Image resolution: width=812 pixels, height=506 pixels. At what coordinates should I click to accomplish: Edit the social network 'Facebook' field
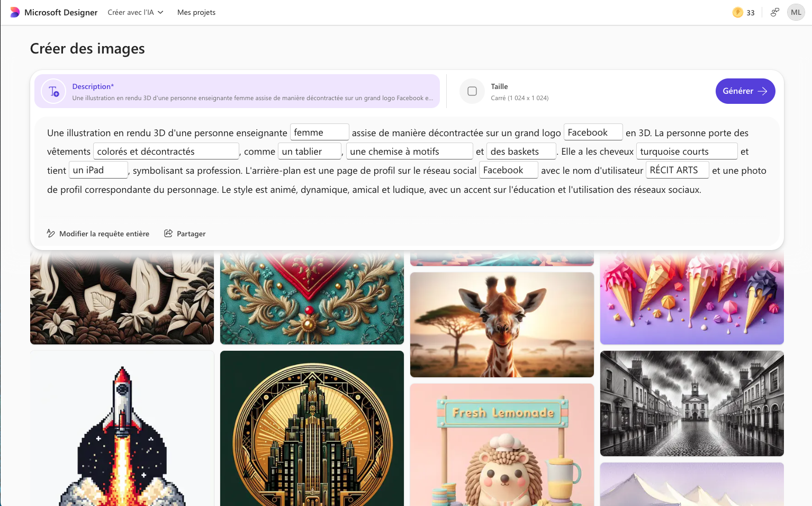[509, 170]
